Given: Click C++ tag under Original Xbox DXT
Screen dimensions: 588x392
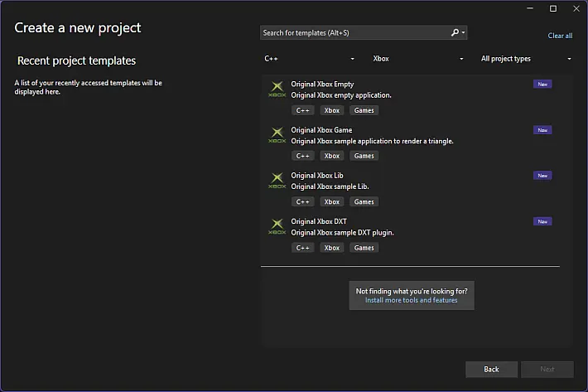Looking at the screenshot, I should tap(302, 248).
